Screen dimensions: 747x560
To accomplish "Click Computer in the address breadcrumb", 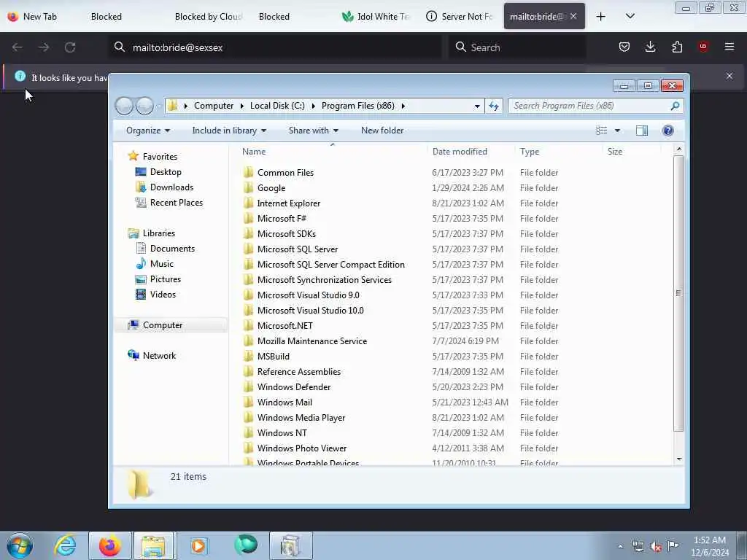I will pyautogui.click(x=214, y=106).
